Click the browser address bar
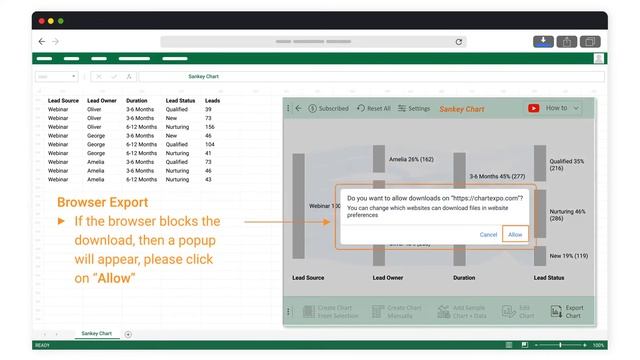Image resolution: width=640 pixels, height=360 pixels. coord(313,42)
